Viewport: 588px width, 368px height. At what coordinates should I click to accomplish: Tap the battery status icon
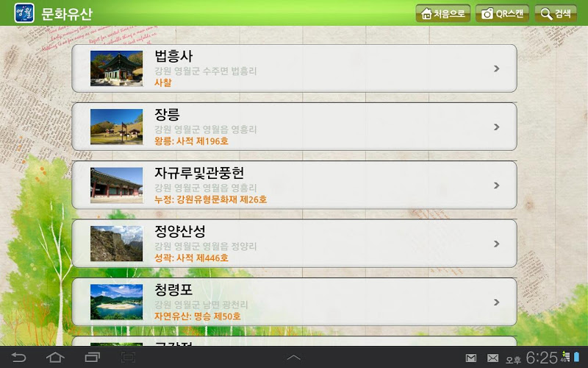pyautogui.click(x=577, y=356)
